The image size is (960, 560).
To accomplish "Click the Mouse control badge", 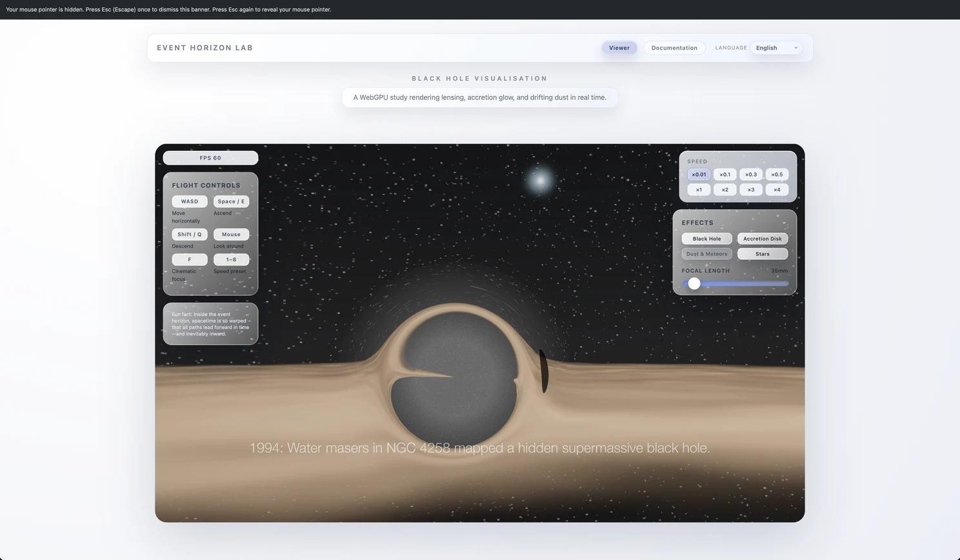I will tap(231, 234).
